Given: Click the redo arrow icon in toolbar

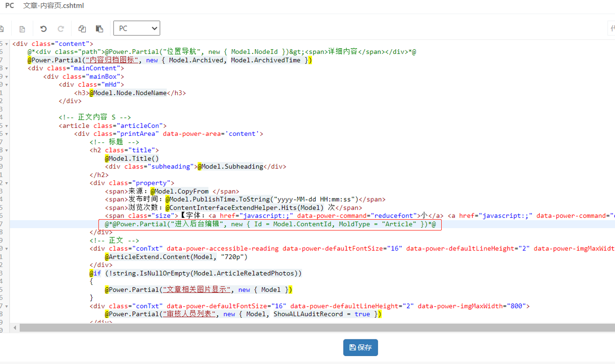Looking at the screenshot, I should [61, 29].
